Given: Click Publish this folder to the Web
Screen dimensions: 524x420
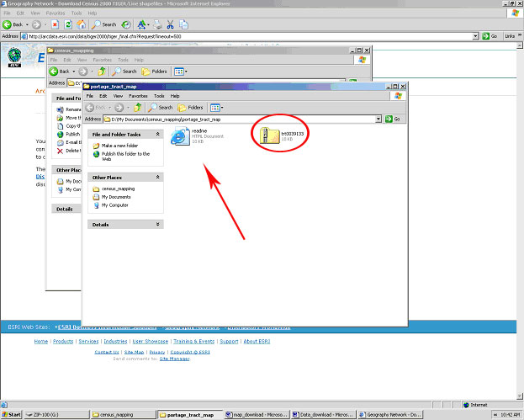Looking at the screenshot, I should pyautogui.click(x=121, y=157).
